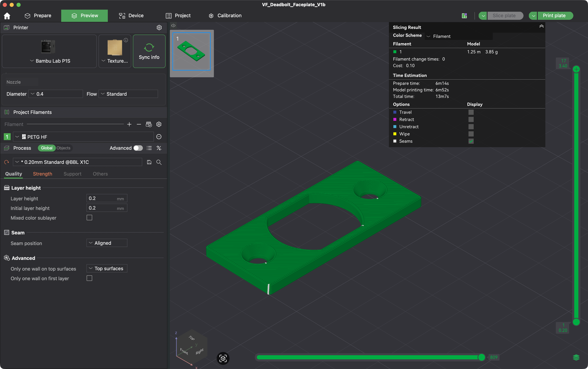The image size is (588, 369).
Task: Reset view with the perspective cube icon
Action: (223, 358)
